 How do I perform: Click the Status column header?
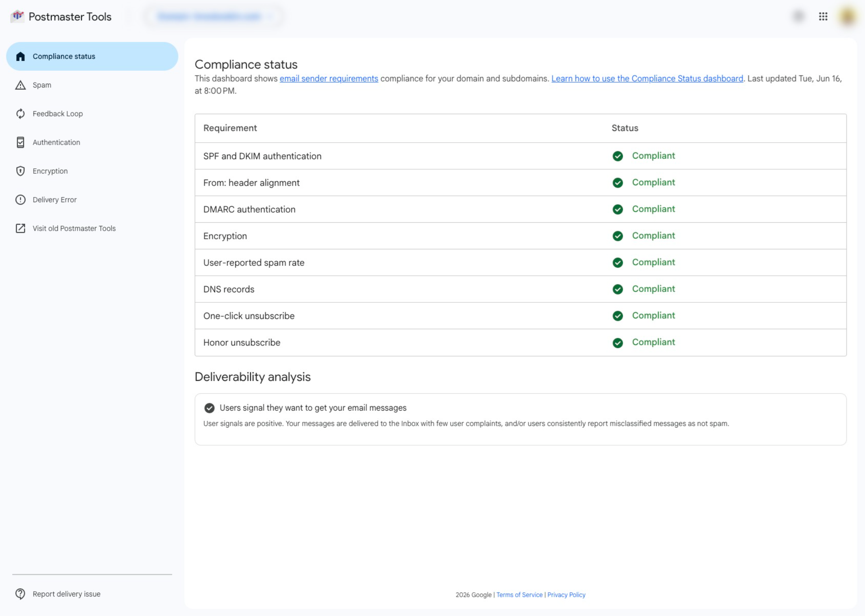click(x=625, y=128)
